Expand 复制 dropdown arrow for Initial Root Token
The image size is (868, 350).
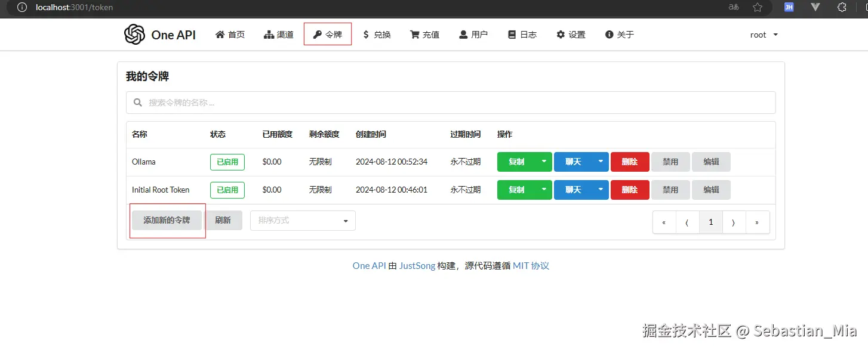pyautogui.click(x=543, y=190)
